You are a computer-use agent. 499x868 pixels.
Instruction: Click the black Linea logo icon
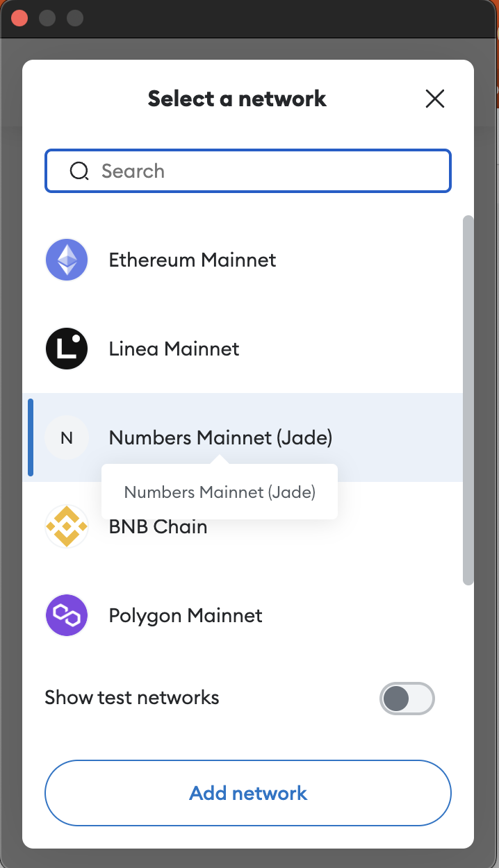point(67,349)
